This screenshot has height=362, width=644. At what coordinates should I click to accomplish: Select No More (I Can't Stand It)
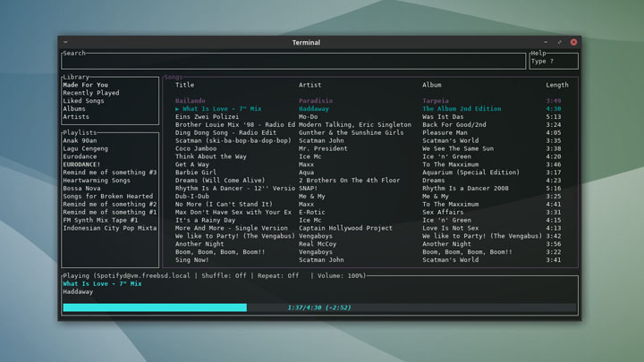click(x=224, y=204)
